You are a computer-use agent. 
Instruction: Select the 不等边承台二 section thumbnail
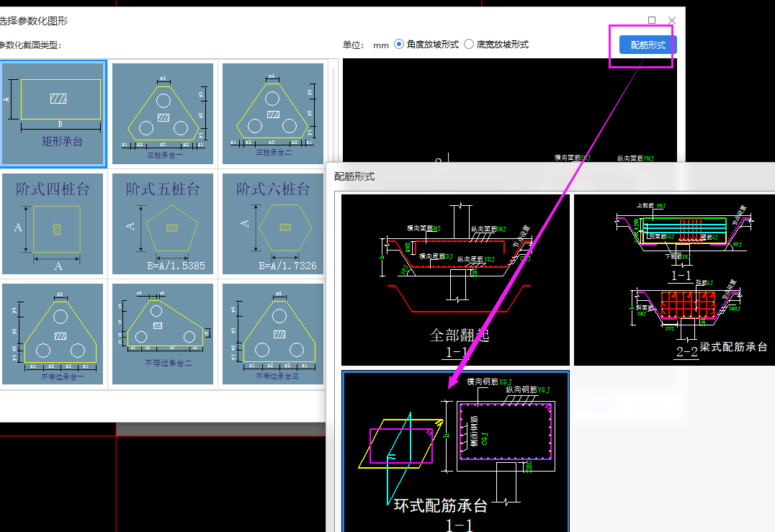click(x=163, y=334)
